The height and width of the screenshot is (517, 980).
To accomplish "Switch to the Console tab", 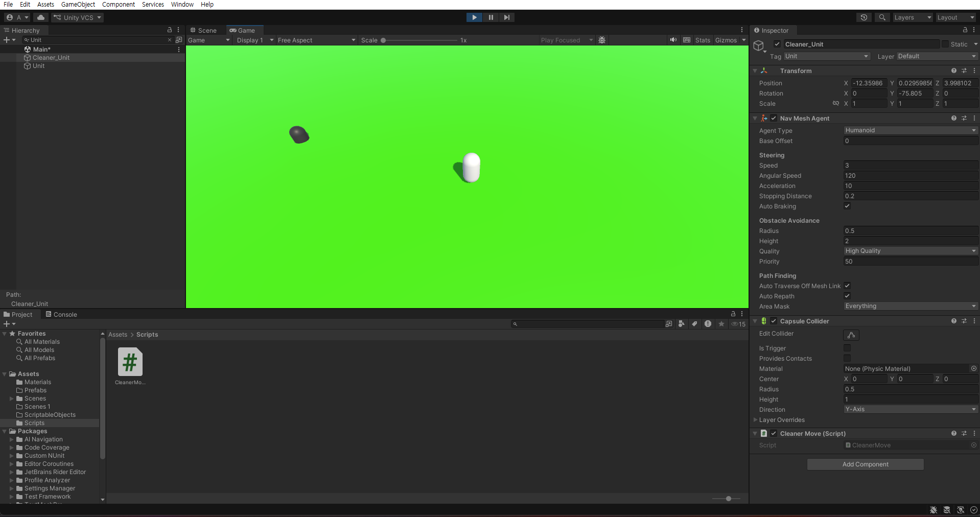I will (61, 315).
